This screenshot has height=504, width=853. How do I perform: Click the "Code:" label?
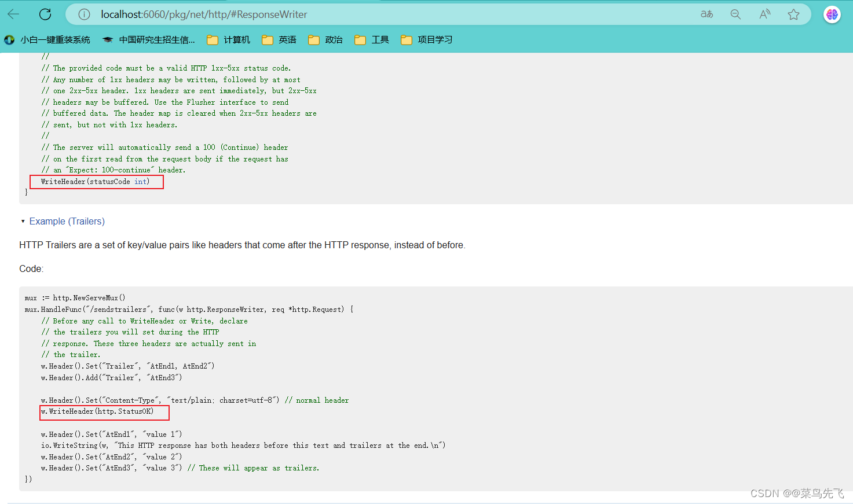point(31,269)
